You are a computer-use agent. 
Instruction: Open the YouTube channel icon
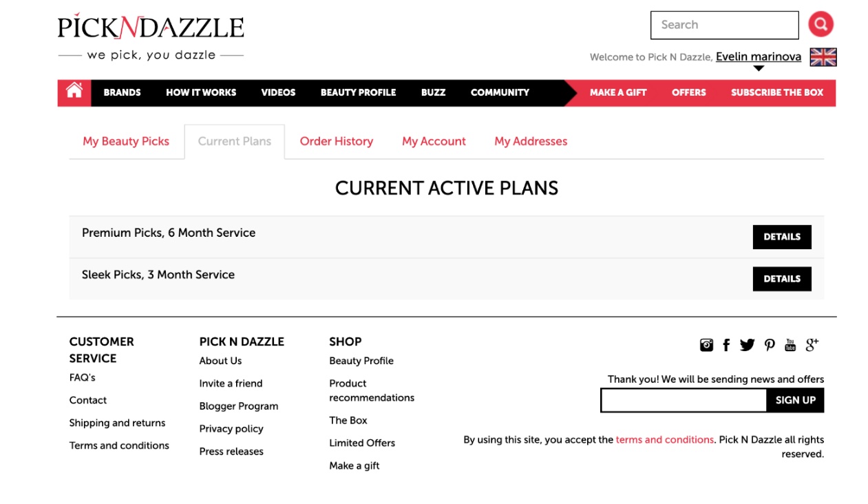point(790,345)
